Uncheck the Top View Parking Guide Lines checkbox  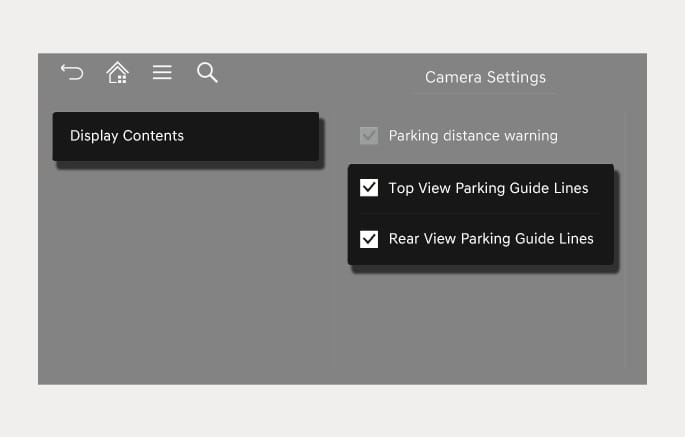click(369, 188)
